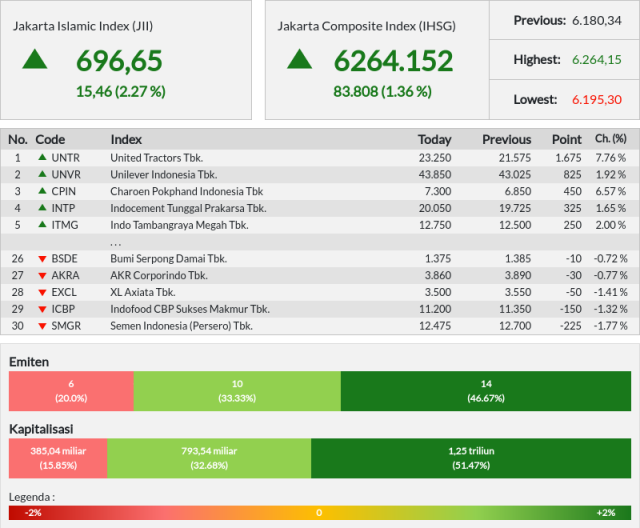Click the Code column header

click(50, 140)
